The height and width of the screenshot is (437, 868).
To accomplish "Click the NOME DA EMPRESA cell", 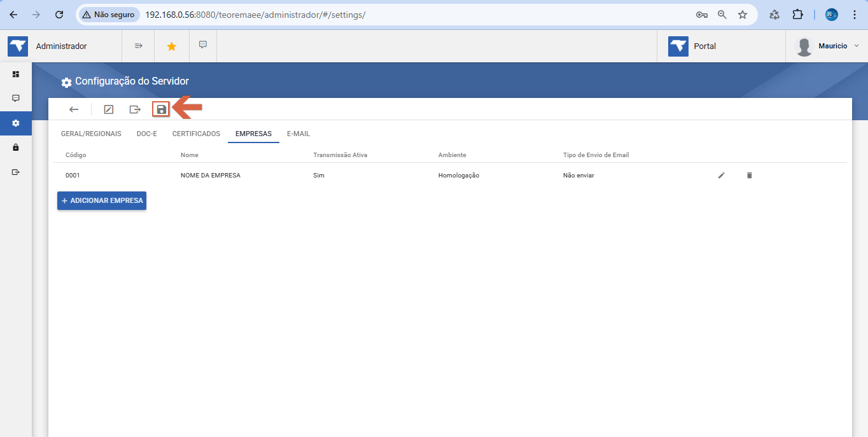I will 211,175.
